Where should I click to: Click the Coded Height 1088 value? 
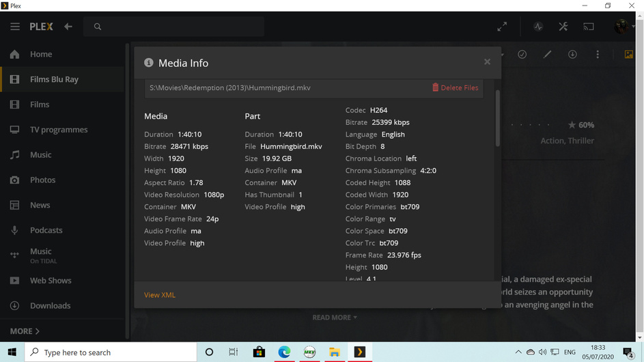[402, 182]
